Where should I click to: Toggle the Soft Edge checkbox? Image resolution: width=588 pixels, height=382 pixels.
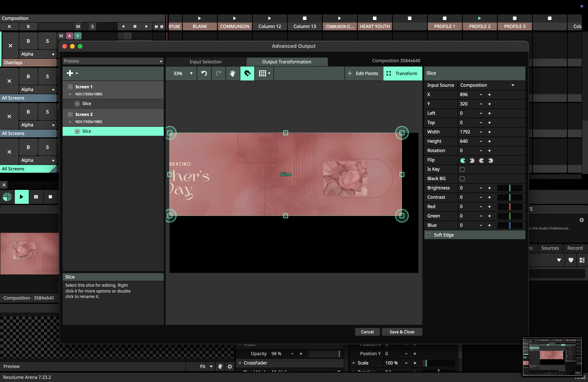pos(429,235)
